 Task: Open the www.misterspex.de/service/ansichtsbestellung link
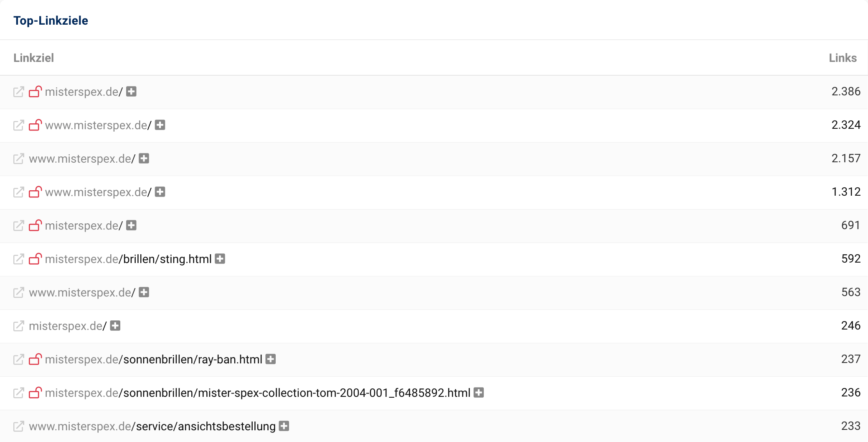[x=152, y=427]
